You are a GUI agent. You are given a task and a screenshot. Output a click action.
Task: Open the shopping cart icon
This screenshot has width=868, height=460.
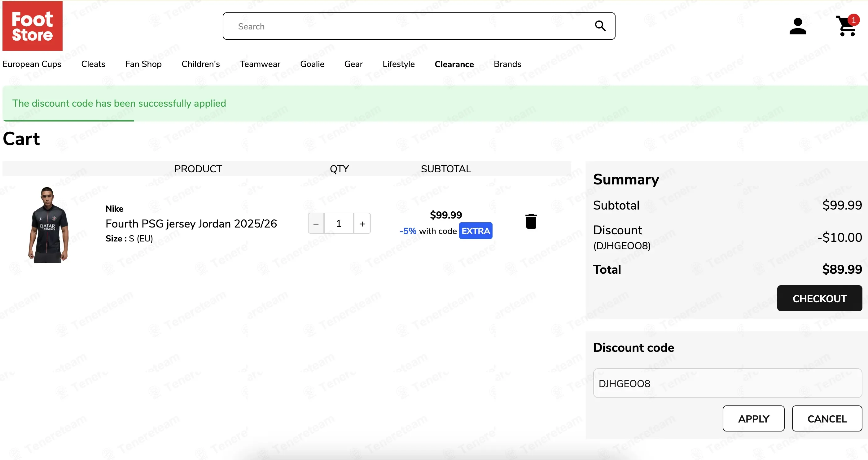pyautogui.click(x=846, y=26)
